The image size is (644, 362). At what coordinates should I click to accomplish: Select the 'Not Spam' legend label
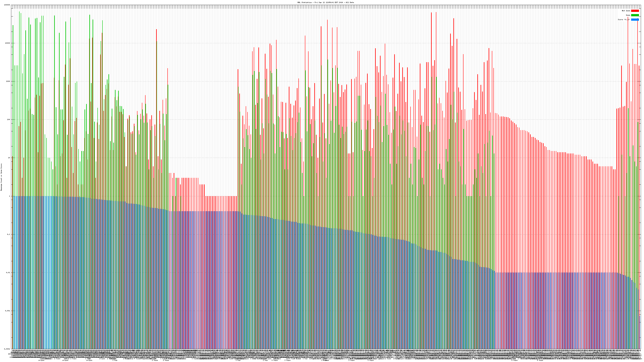(x=626, y=11)
